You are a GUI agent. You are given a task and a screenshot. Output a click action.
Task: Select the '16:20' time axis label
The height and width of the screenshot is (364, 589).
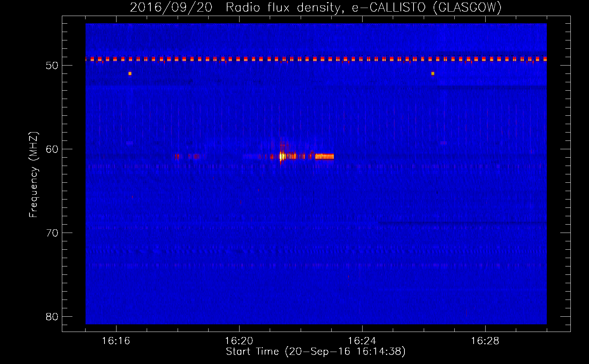(239, 341)
